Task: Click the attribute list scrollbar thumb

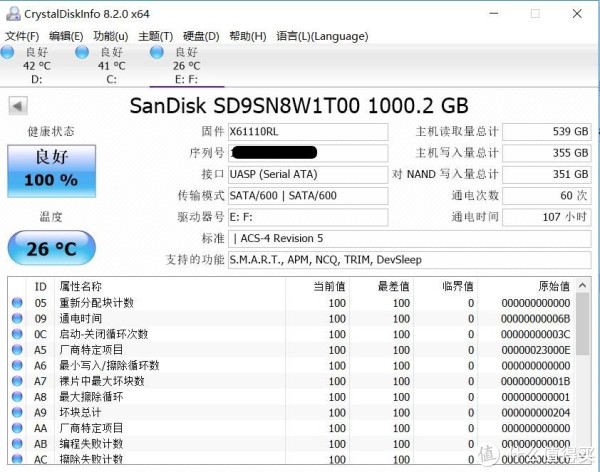Action: point(583,324)
